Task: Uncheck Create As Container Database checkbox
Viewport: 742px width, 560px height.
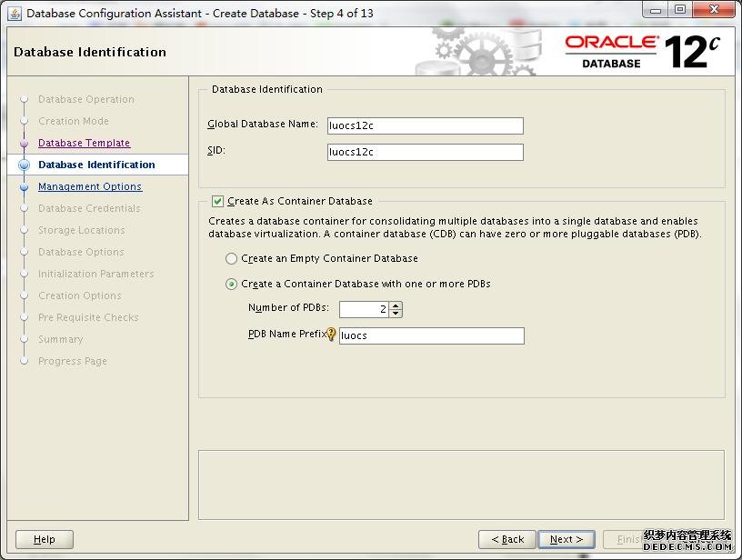Action: [x=217, y=202]
